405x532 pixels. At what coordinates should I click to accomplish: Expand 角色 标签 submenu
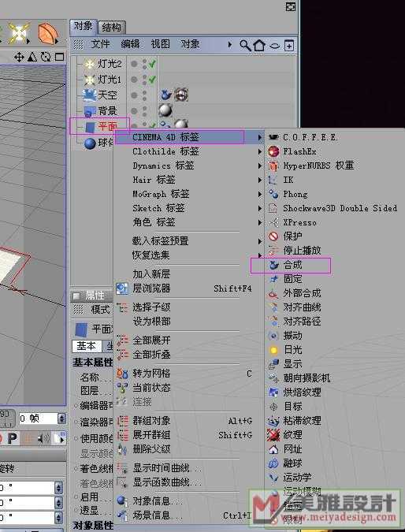tap(189, 222)
